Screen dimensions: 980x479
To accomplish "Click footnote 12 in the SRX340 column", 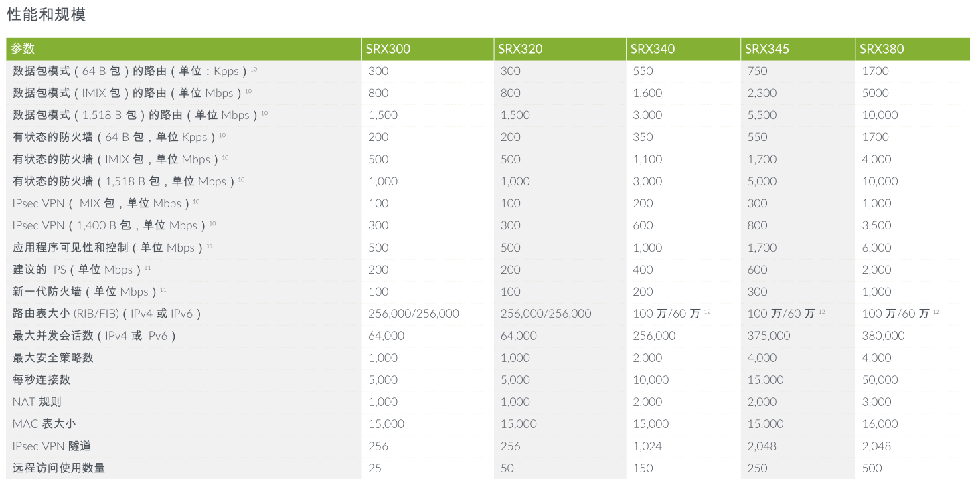I will point(708,312).
